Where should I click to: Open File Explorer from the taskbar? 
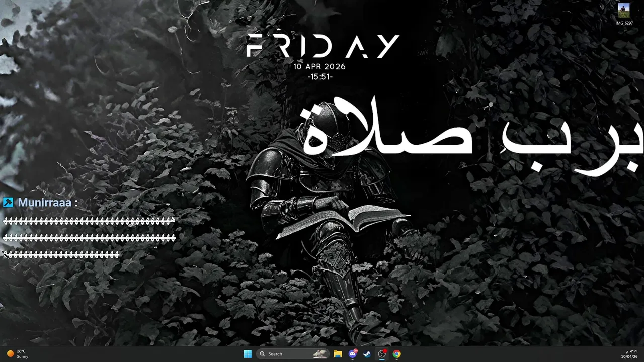(338, 354)
